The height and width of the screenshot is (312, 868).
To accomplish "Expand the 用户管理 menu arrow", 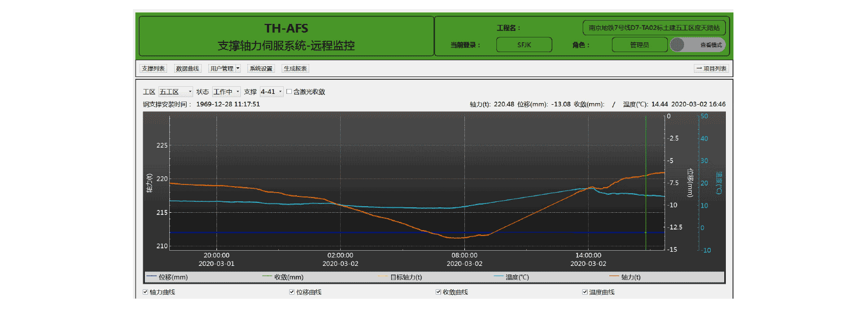I will pos(238,68).
